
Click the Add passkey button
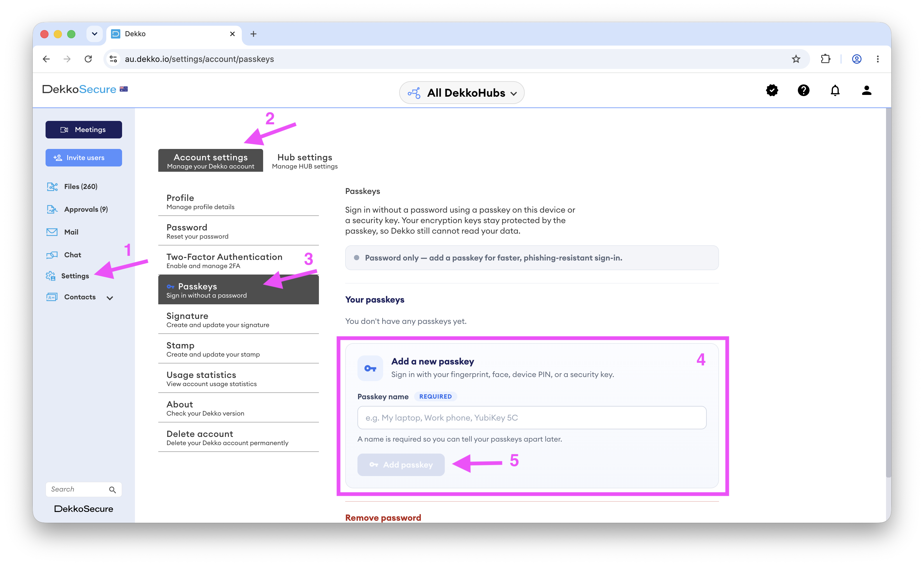point(401,465)
